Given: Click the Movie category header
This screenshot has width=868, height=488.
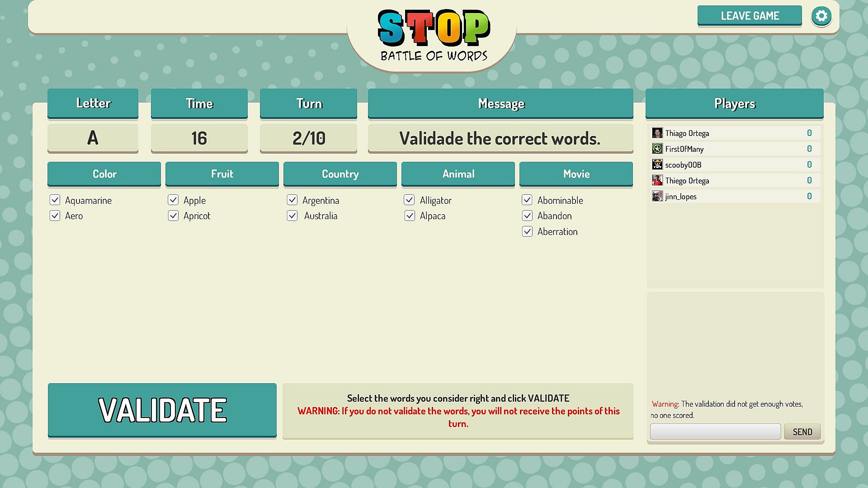Looking at the screenshot, I should [x=576, y=174].
